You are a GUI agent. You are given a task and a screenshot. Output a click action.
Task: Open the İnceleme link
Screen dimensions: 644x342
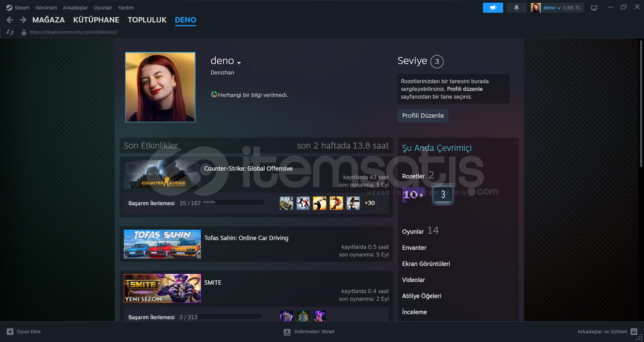click(x=415, y=312)
